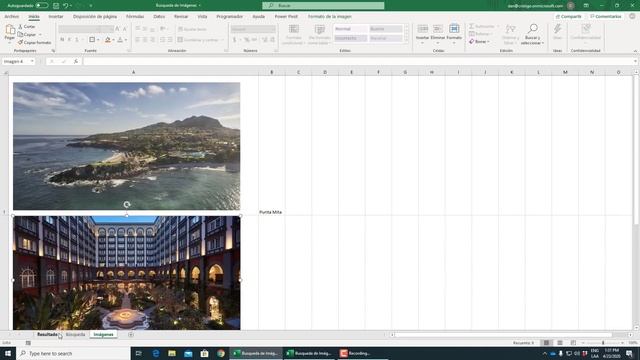Expand the Pegar dropdown arrow
Image resolution: width=640 pixels, height=360 pixels.
coord(10,42)
